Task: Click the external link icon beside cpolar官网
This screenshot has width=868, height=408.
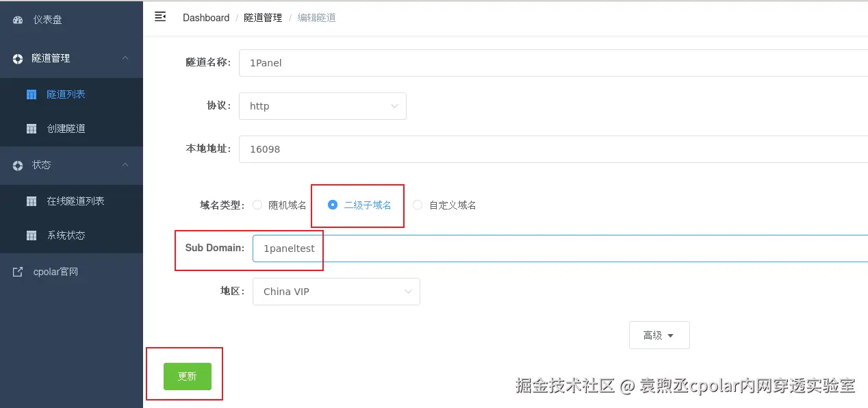Action: coord(18,272)
